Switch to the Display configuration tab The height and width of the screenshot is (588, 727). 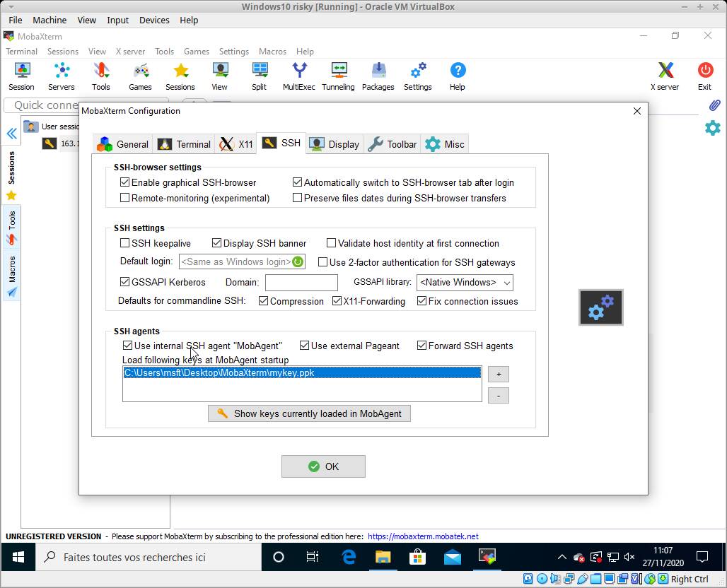(x=335, y=144)
